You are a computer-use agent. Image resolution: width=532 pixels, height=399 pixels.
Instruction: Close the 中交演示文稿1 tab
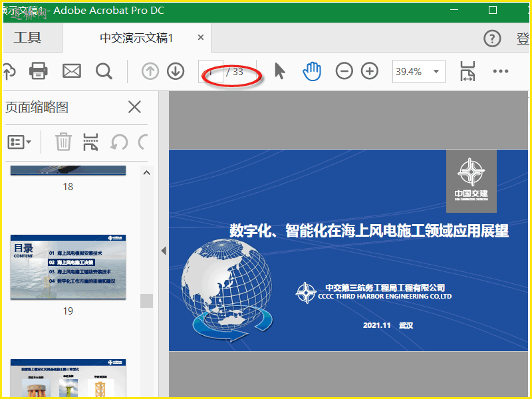[201, 37]
